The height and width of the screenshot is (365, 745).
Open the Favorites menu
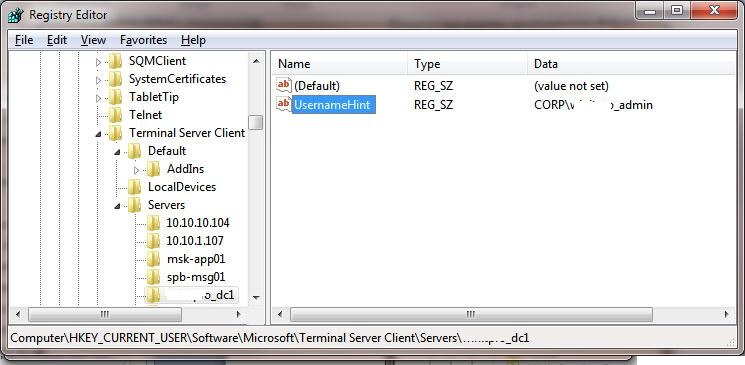click(x=143, y=40)
